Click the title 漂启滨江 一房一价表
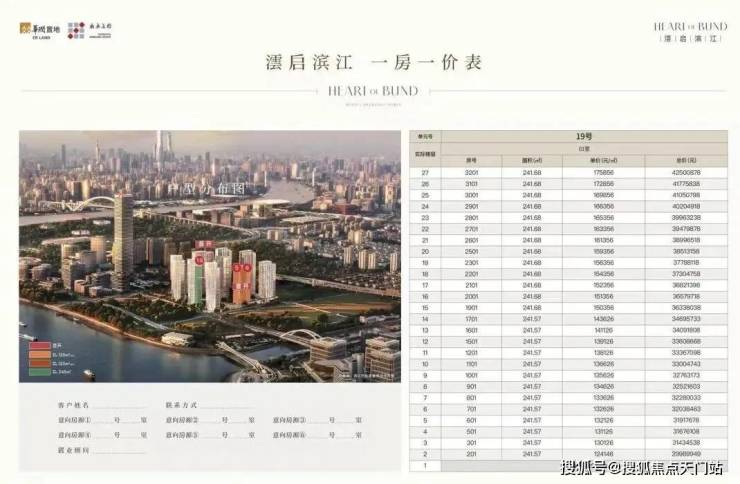740x484 pixels. pyautogui.click(x=373, y=62)
